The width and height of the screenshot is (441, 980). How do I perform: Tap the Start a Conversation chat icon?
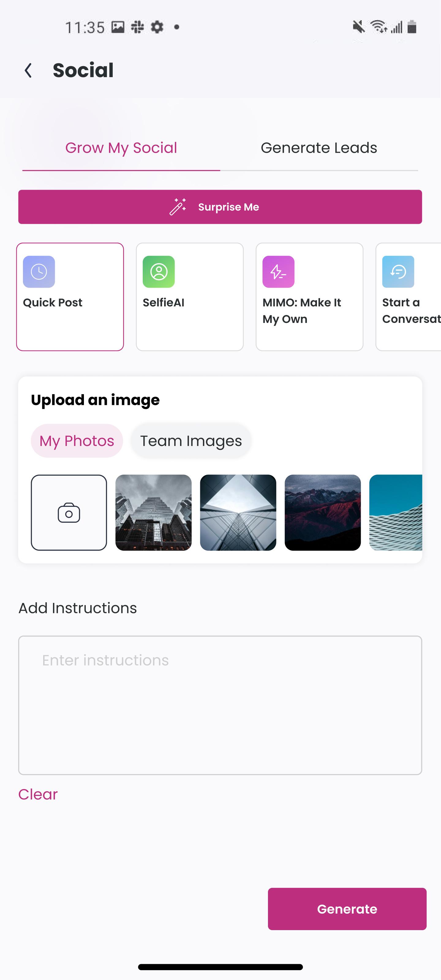pyautogui.click(x=398, y=272)
